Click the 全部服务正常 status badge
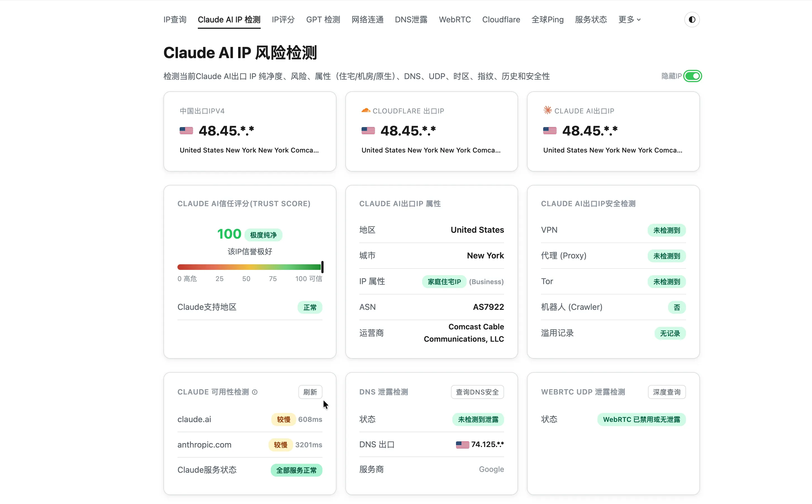The image size is (812, 504). point(296,470)
